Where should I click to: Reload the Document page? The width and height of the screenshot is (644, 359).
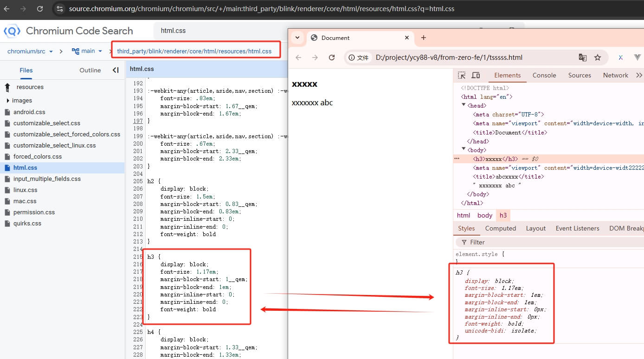coord(332,58)
